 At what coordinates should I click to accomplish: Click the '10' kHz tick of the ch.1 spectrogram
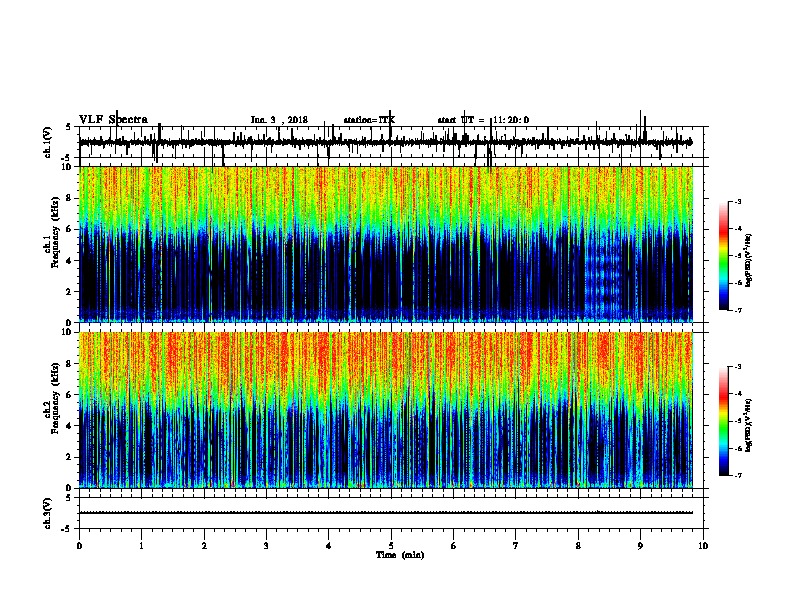tap(68, 167)
